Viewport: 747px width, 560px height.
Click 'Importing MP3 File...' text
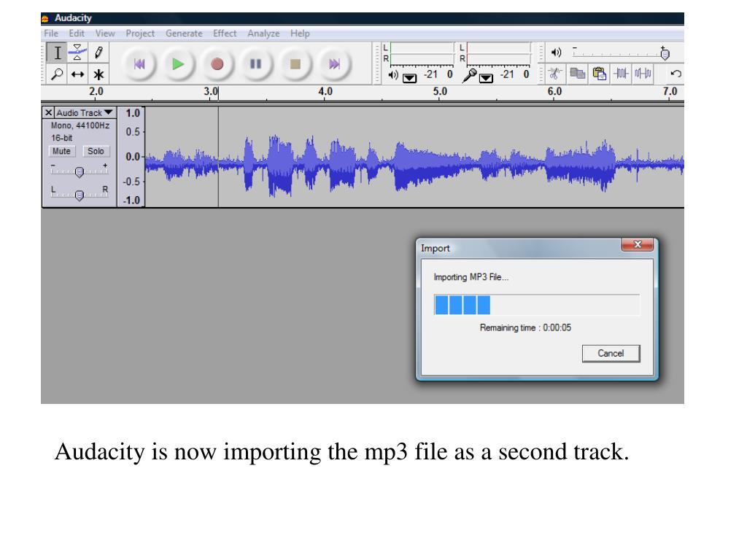click(471, 277)
